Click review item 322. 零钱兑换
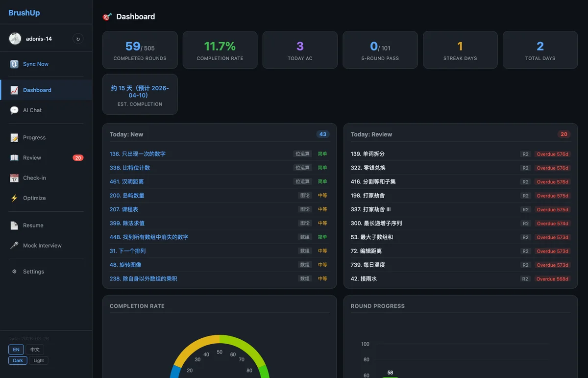Image resolution: width=588 pixels, height=378 pixels. point(368,168)
